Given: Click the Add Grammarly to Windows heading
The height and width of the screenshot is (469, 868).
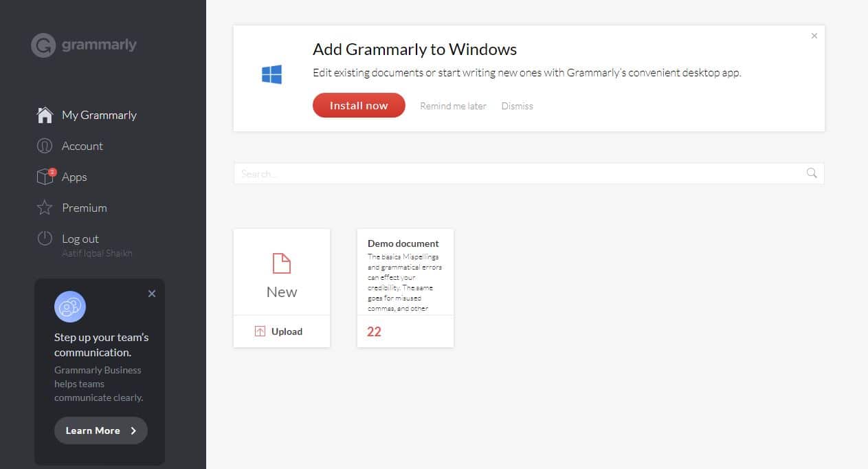Looking at the screenshot, I should coord(414,50).
